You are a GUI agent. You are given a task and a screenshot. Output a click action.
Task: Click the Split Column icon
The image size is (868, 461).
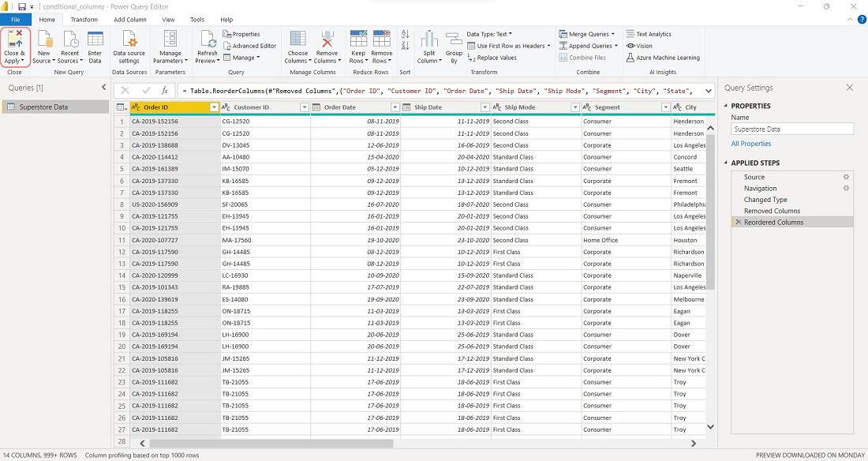(429, 39)
